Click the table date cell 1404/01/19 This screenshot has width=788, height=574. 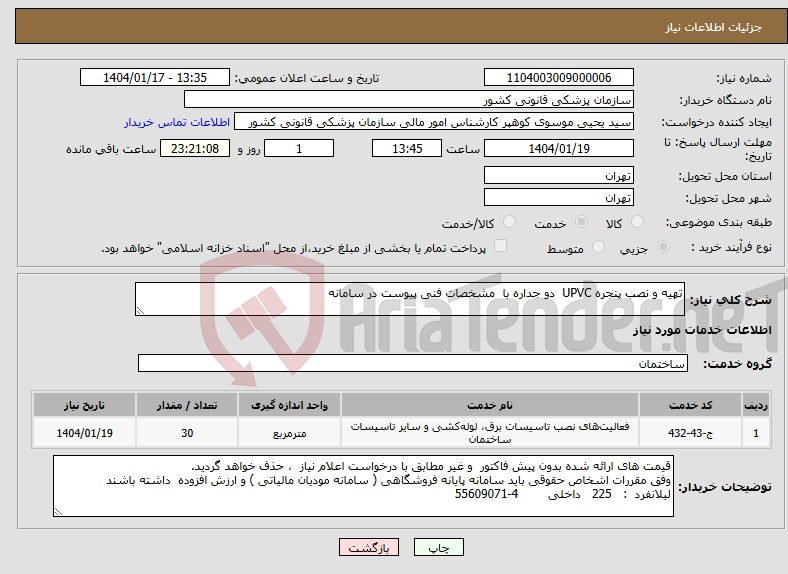[84, 433]
